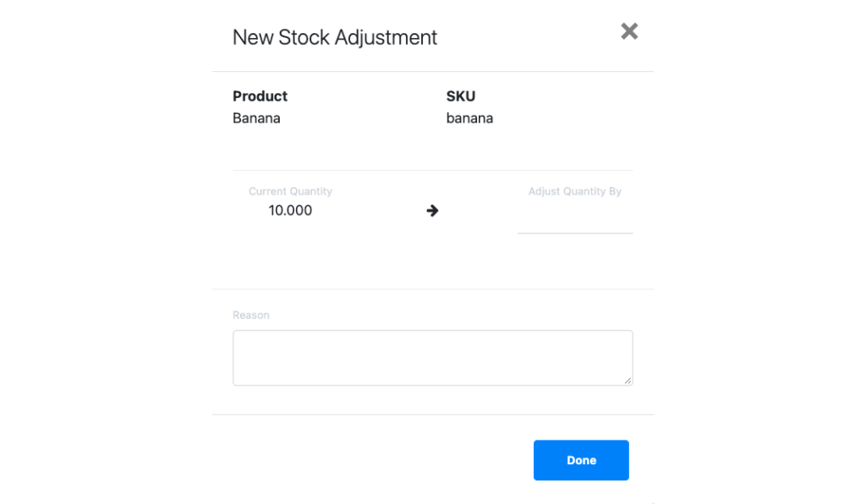Click the Reason field label
Viewport: 866px width, 504px height.
[x=251, y=315]
